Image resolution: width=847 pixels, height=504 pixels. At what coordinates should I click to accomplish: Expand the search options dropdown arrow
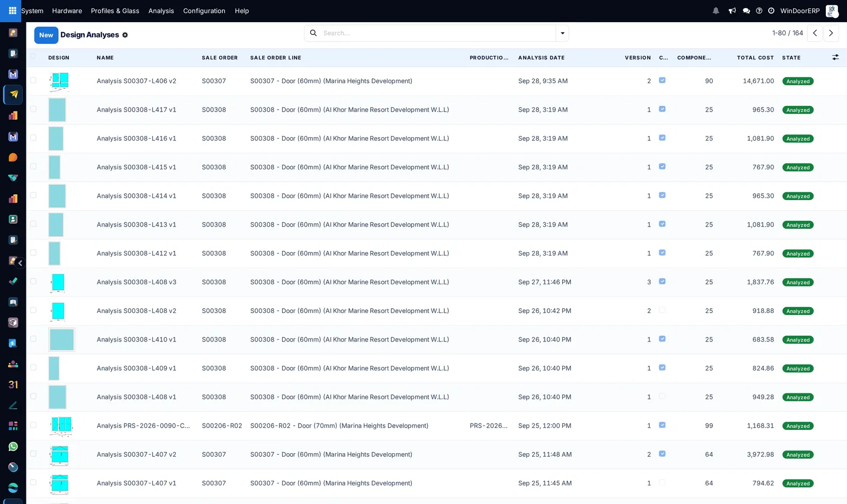pyautogui.click(x=562, y=33)
